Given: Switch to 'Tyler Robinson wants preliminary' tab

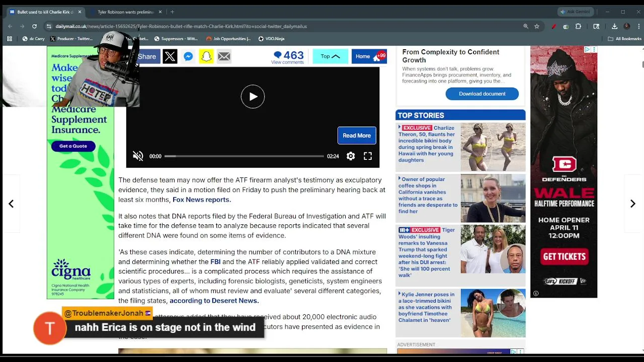Looking at the screenshot, I should (x=126, y=12).
